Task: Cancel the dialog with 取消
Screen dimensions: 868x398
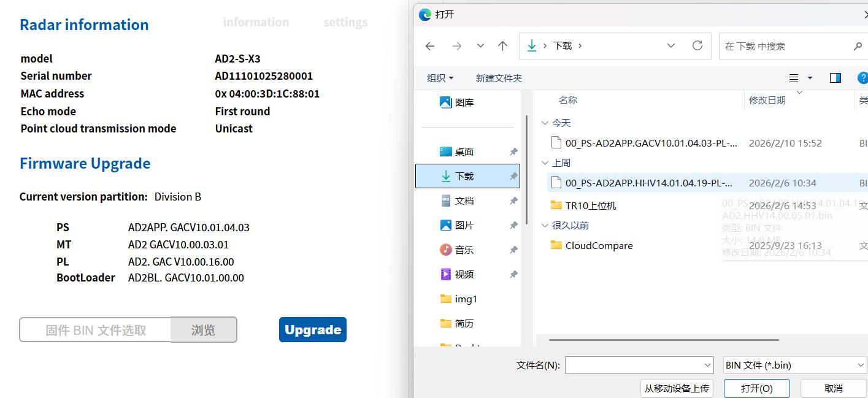Action: [x=834, y=388]
